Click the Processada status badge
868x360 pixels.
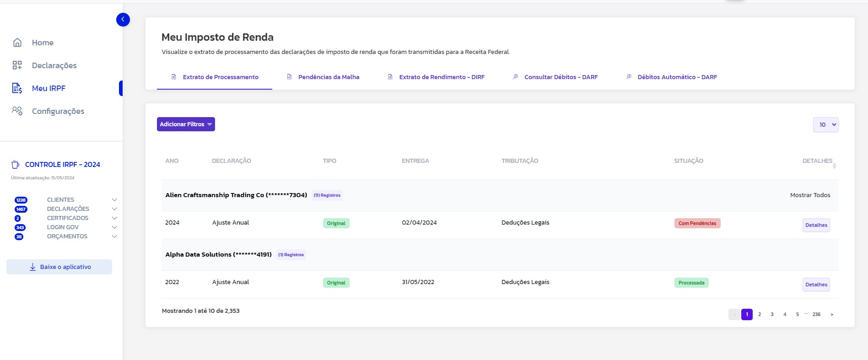[691, 283]
